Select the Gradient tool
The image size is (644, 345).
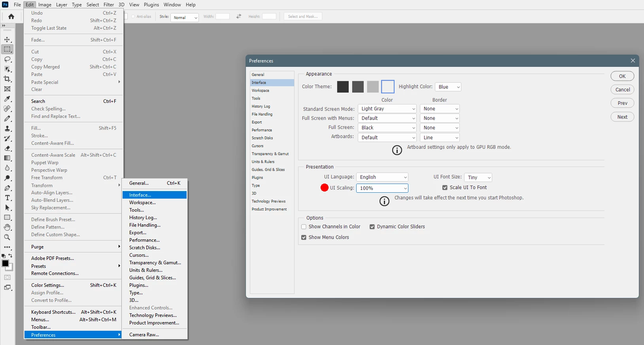coord(7,158)
